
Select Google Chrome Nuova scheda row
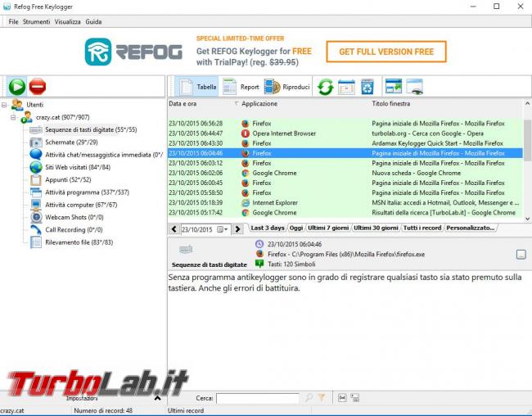click(345, 173)
